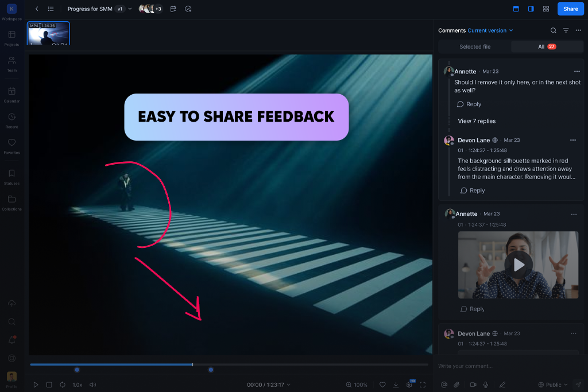This screenshot has height=392, width=588.
Task: Switch to the Selected file tab
Action: point(475,47)
